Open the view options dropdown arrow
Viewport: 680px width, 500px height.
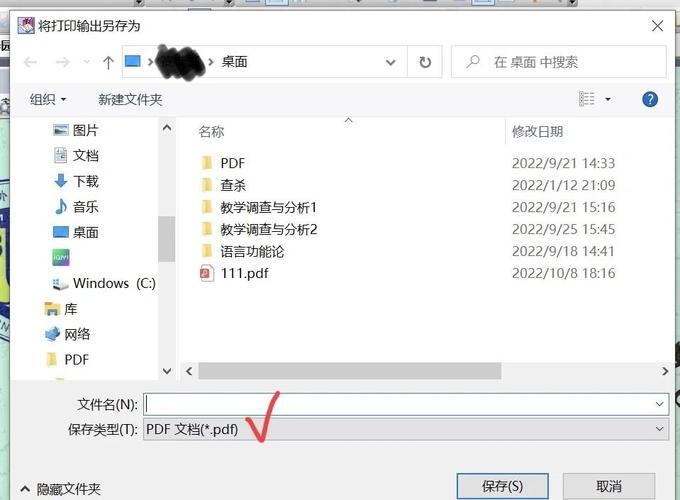tap(608, 99)
